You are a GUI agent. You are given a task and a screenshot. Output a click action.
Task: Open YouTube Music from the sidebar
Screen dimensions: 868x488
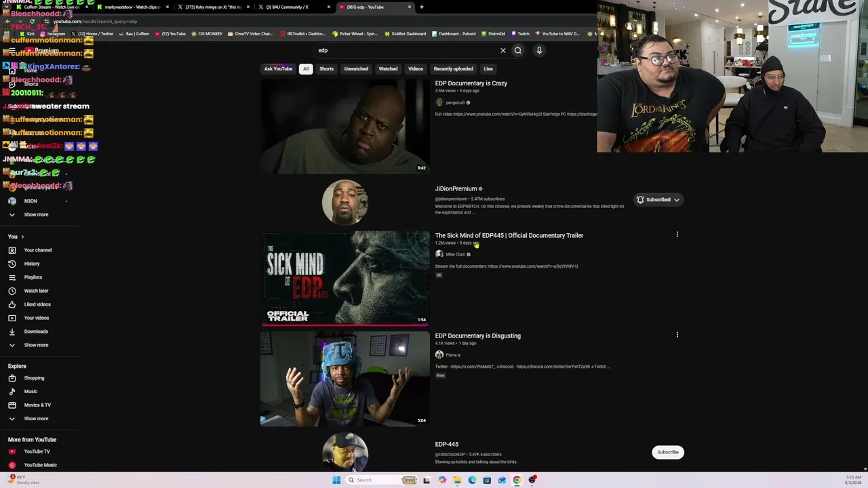click(x=40, y=465)
